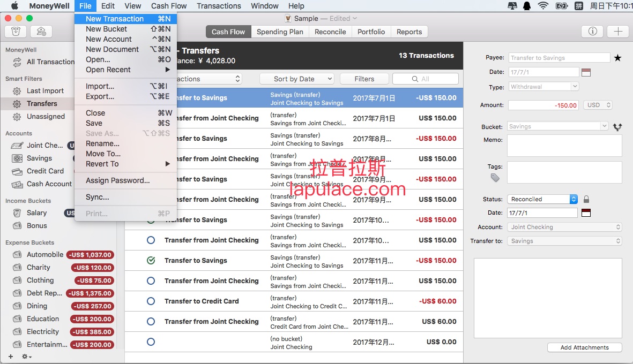Click the bank accounts toolbar button
The height and width of the screenshot is (364, 633).
click(41, 32)
